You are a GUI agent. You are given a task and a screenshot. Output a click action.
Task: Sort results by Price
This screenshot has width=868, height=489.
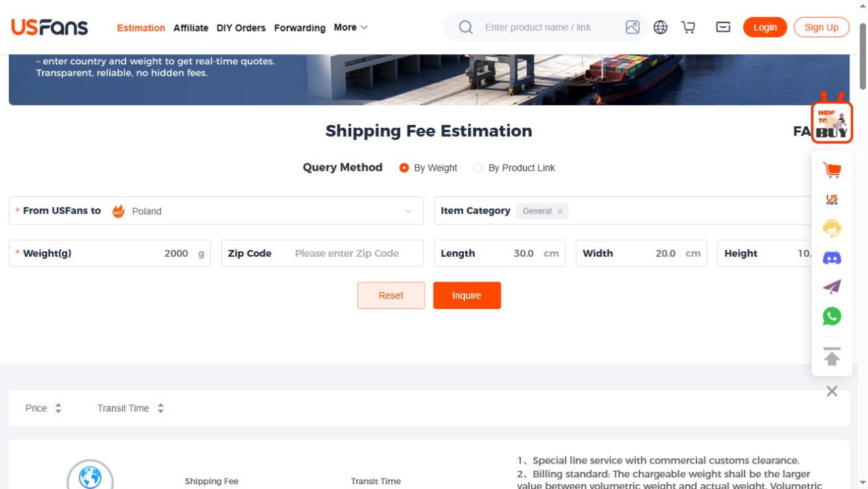(43, 408)
